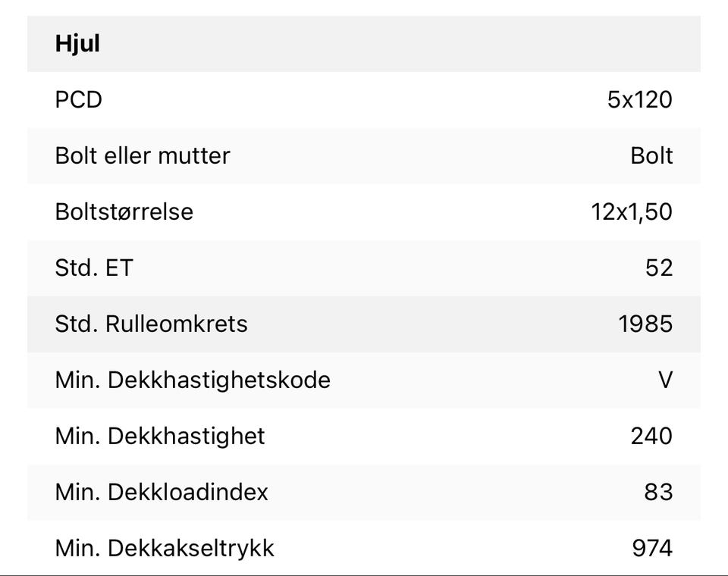
Task: Click the load index value 83
Action: (657, 492)
